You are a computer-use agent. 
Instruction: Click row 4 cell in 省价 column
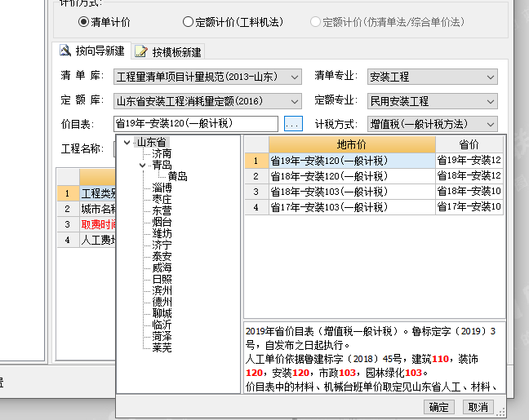(469, 207)
